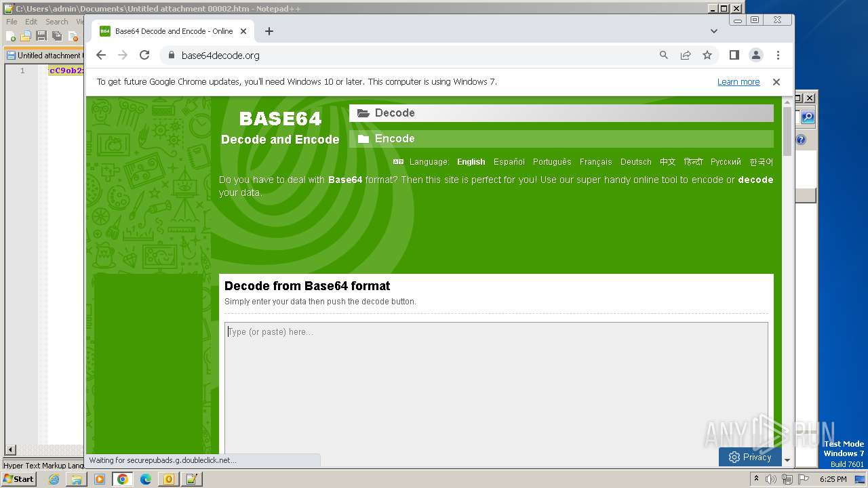Image resolution: width=868 pixels, height=488 pixels.
Task: Open Internet Explorer from the taskbar
Action: tap(54, 479)
